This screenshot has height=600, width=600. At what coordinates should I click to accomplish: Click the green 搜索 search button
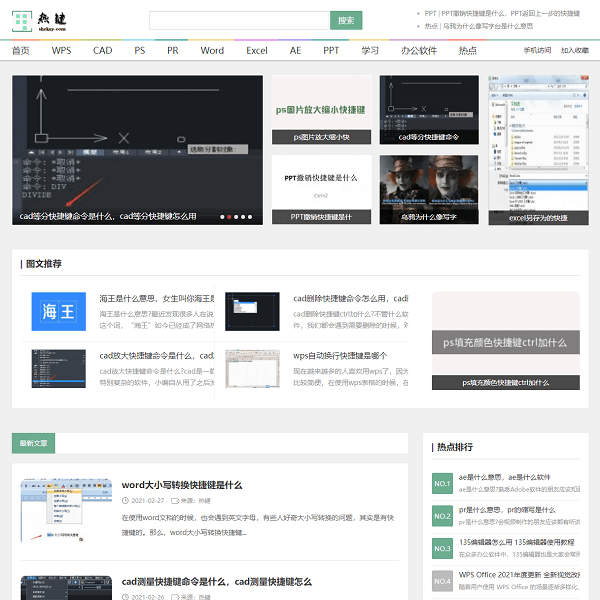[346, 20]
